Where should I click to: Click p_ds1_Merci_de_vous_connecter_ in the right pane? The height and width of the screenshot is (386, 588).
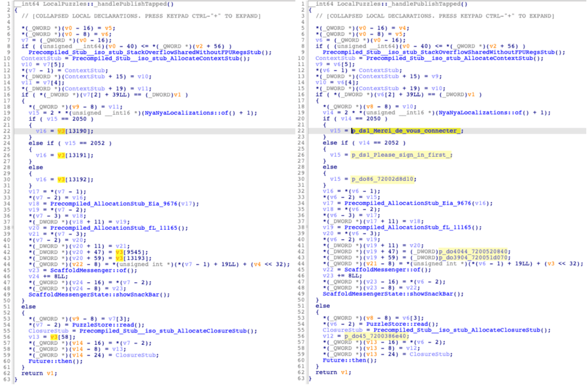pyautogui.click(x=407, y=131)
